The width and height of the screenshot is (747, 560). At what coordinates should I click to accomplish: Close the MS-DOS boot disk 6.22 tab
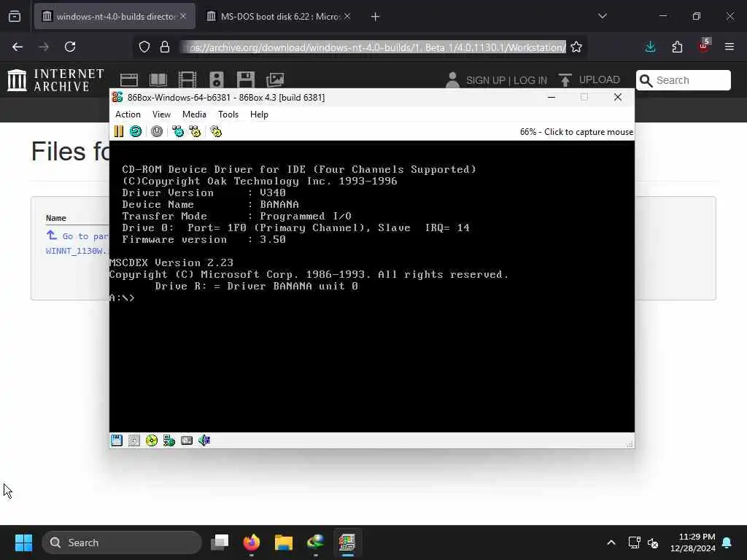(x=347, y=16)
